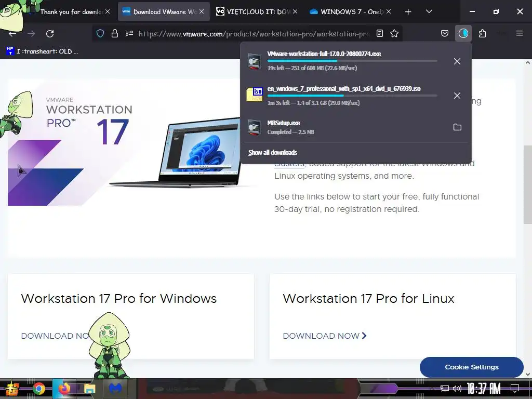Screen dimensions: 532x399
Task: Open the I :transheart: OLD bookmark
Action: 43,51
